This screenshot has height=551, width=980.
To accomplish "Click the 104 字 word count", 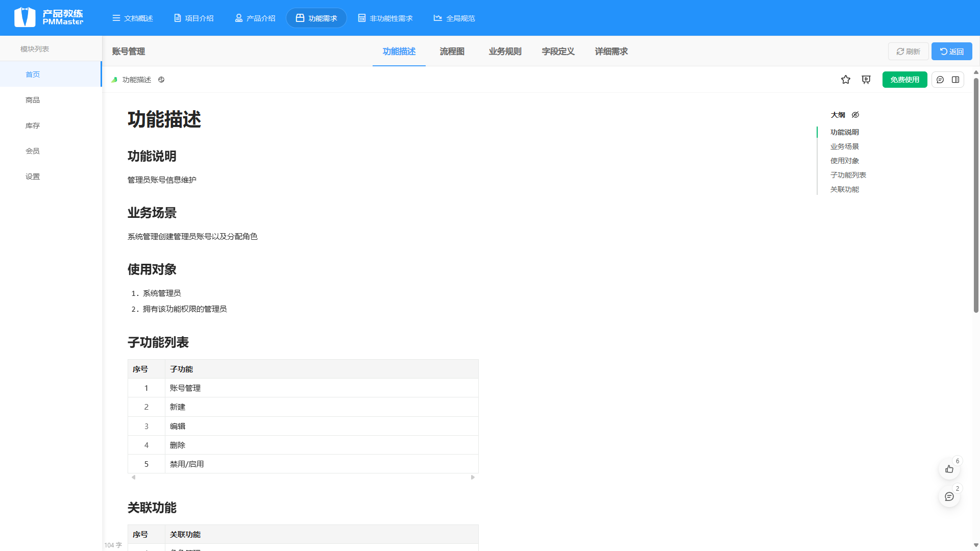I will [113, 545].
